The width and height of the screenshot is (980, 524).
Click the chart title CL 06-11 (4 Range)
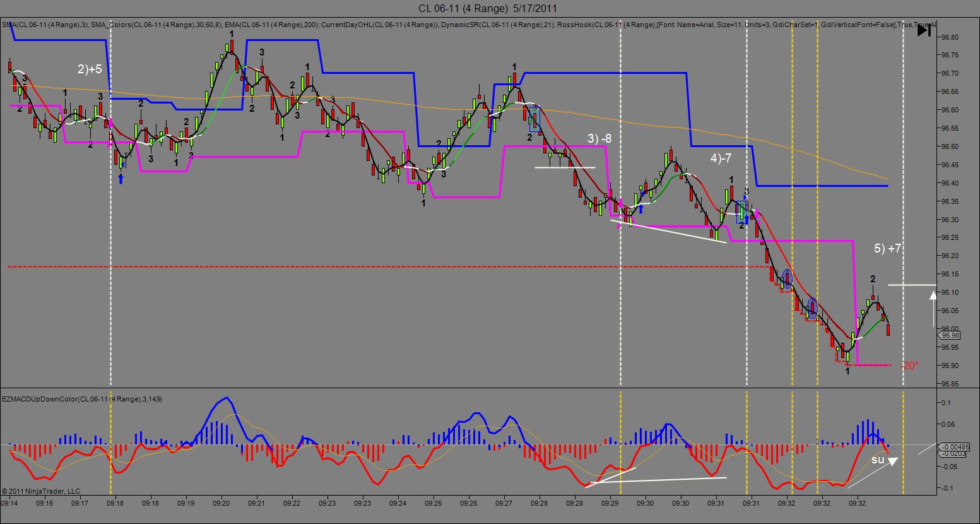click(463, 8)
